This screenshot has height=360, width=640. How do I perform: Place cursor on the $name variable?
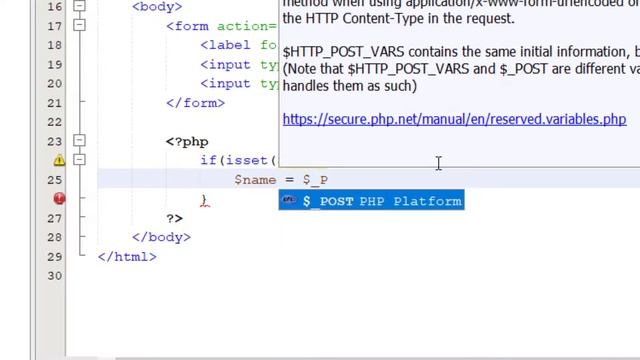256,180
